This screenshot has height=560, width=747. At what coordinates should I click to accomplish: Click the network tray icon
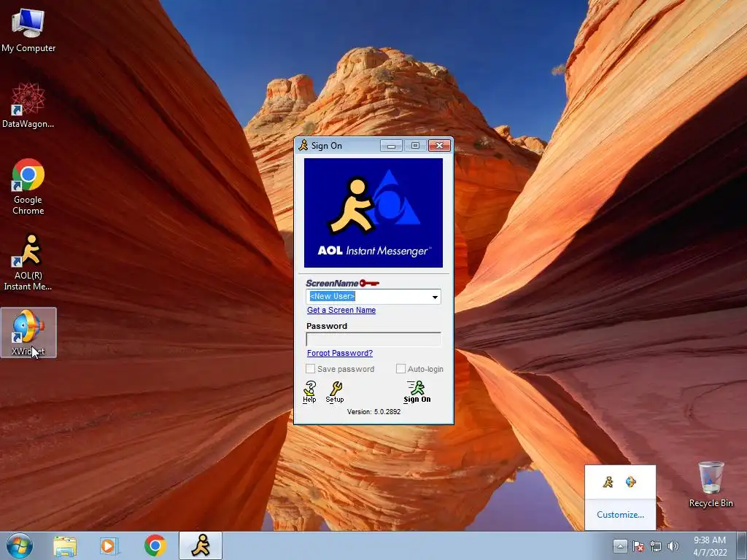pos(656,546)
